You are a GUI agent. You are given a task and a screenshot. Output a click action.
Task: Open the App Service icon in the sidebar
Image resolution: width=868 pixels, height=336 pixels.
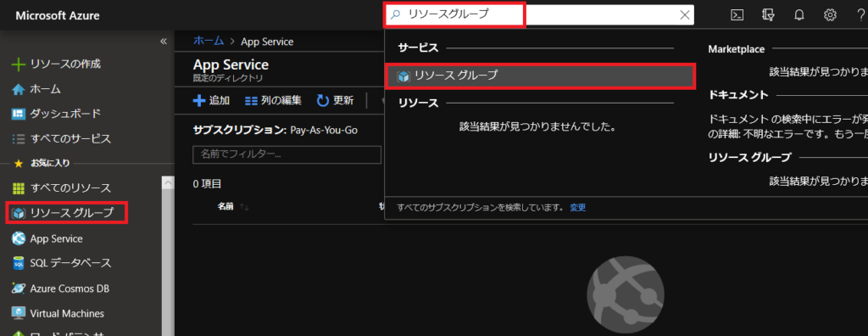tap(19, 238)
